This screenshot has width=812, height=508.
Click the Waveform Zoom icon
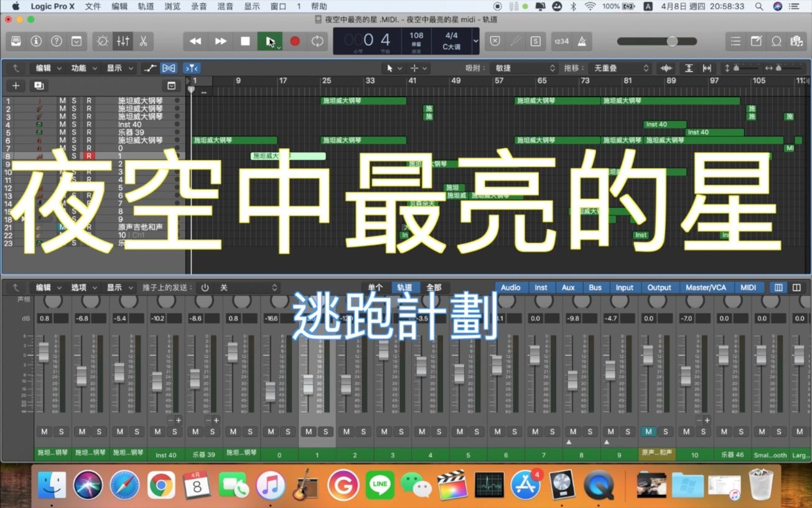point(666,68)
